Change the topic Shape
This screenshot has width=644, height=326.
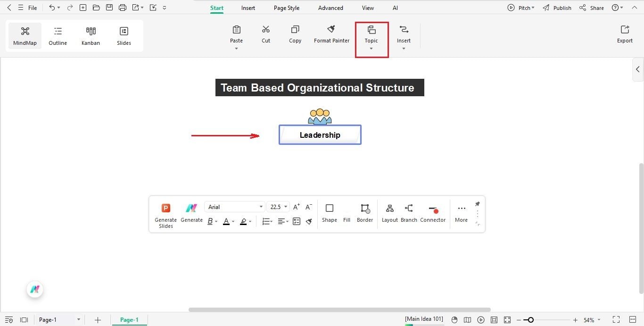[x=330, y=213]
